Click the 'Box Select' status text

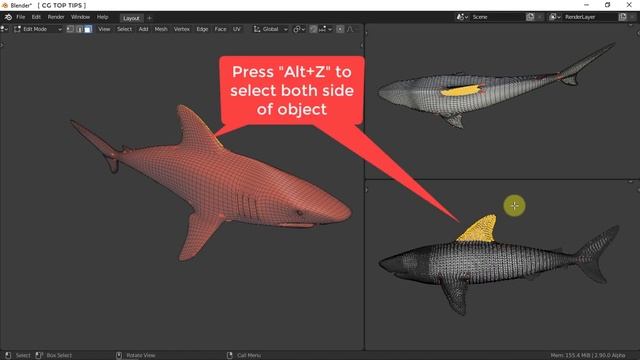59,356
